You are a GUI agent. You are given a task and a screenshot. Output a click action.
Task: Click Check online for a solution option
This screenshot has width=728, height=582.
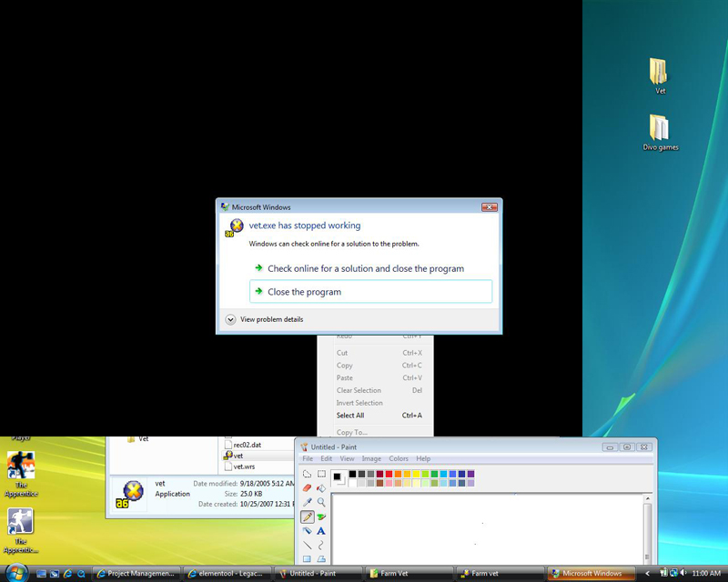click(370, 268)
